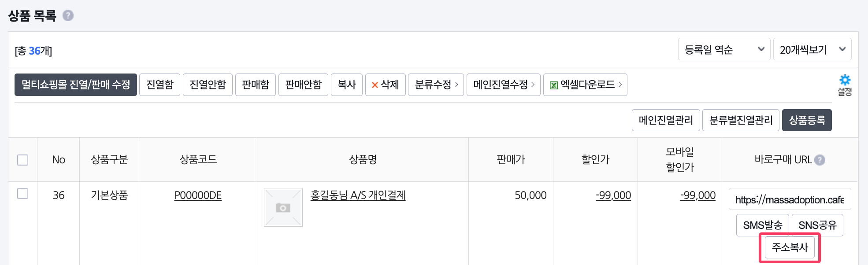Screen dimensions: 868x265
Task: Click 멀티쇼핑몰 진열/판매 수정 button
Action: point(76,85)
